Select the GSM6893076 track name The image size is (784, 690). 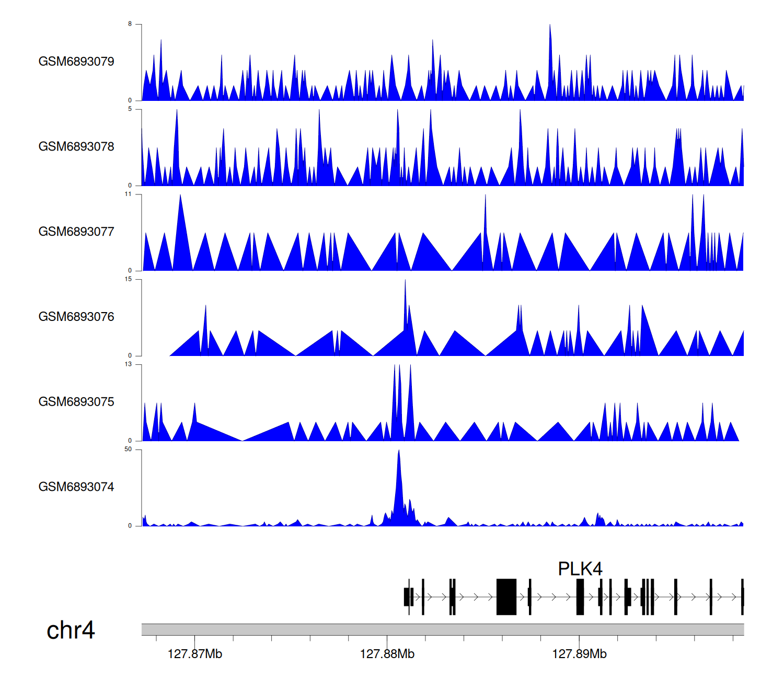click(76, 317)
